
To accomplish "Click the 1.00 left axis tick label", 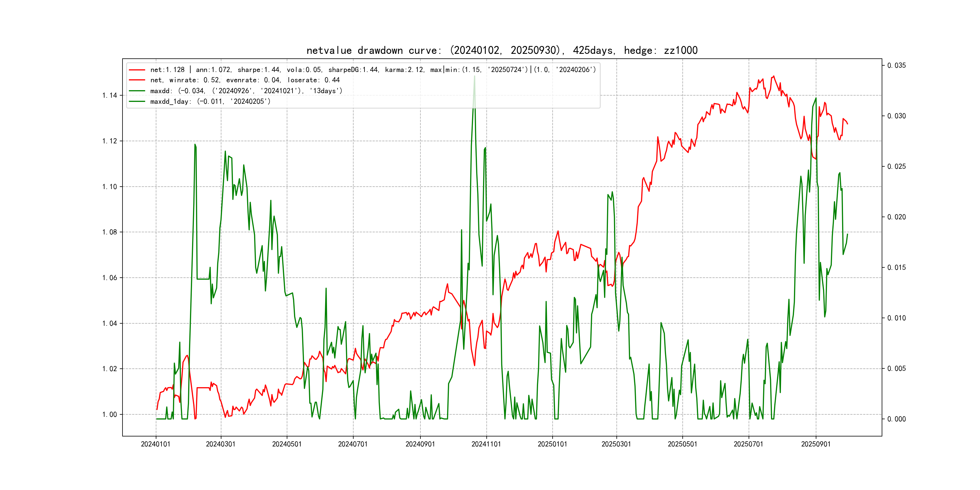I will [x=109, y=415].
